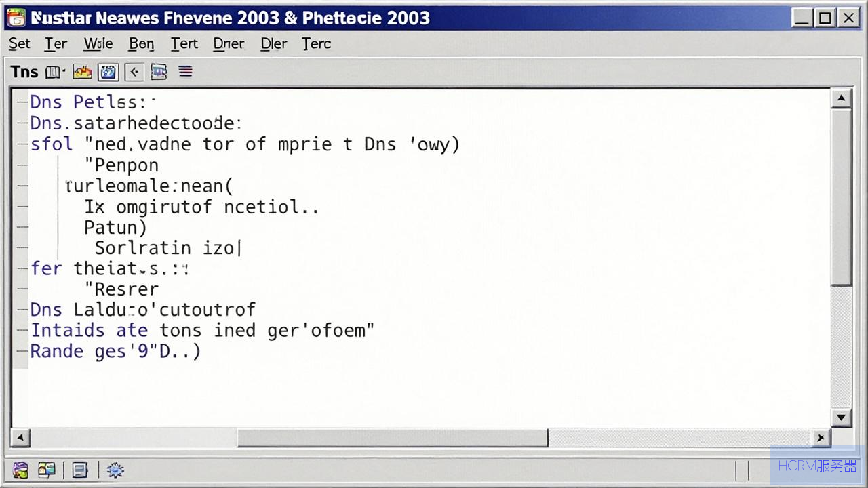This screenshot has height=488, width=868.
Task: Click the line 'Dns Laldu:o'cutoutrof'
Action: point(142,310)
